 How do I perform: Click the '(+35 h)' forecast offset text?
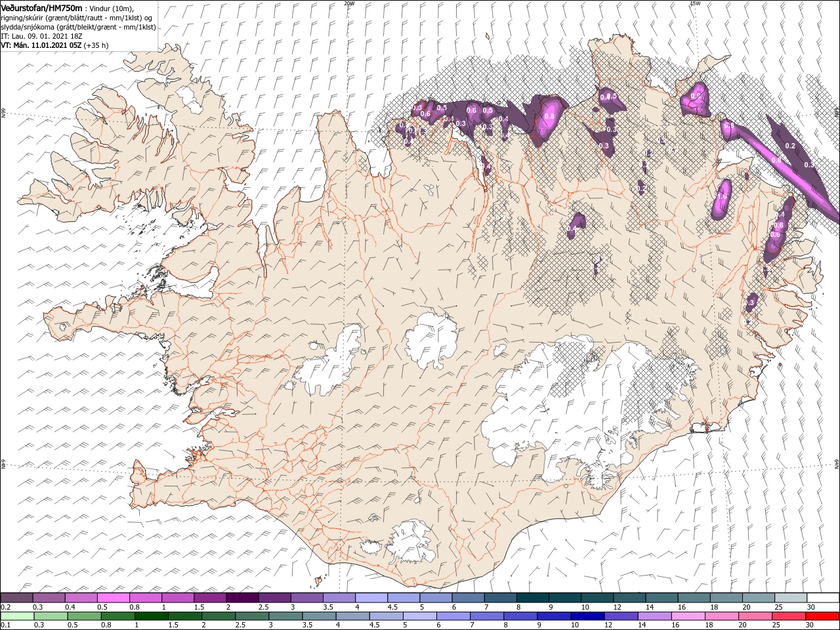[96, 45]
